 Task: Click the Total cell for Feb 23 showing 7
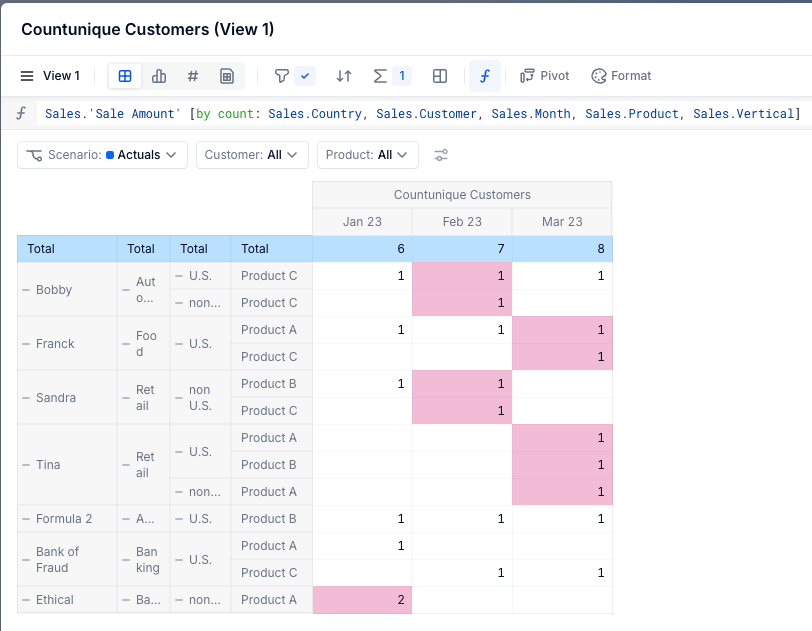point(462,249)
